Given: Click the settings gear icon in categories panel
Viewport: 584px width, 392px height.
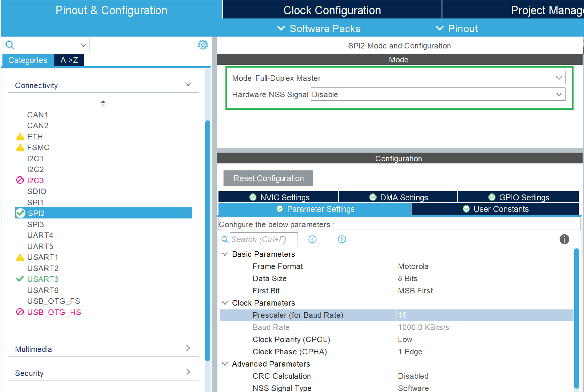Looking at the screenshot, I should (202, 45).
